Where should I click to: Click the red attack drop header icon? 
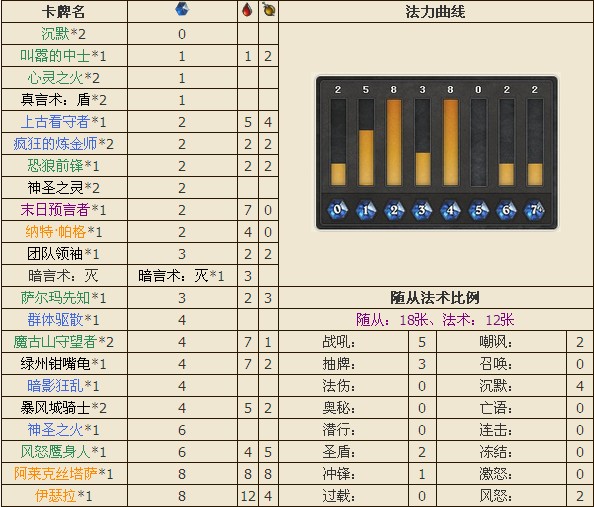coord(247,10)
